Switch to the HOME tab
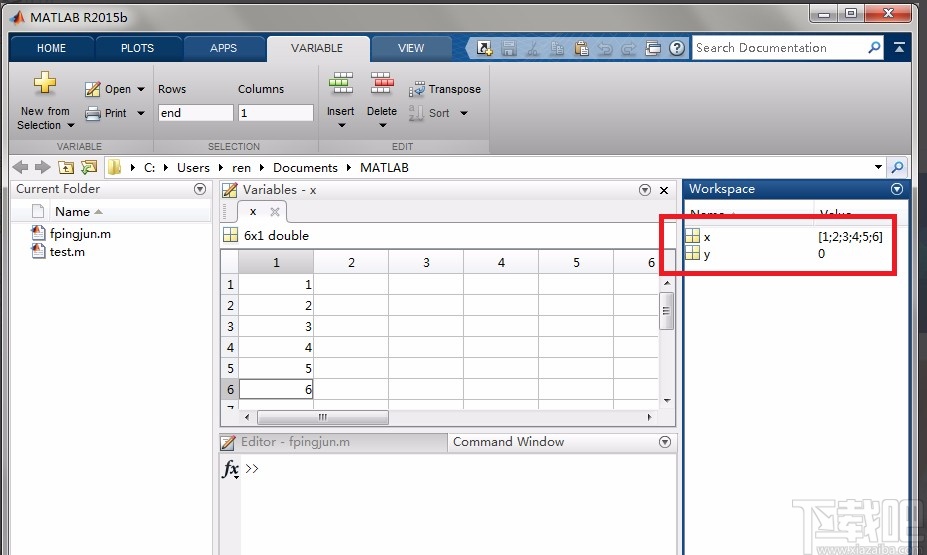 (51, 48)
